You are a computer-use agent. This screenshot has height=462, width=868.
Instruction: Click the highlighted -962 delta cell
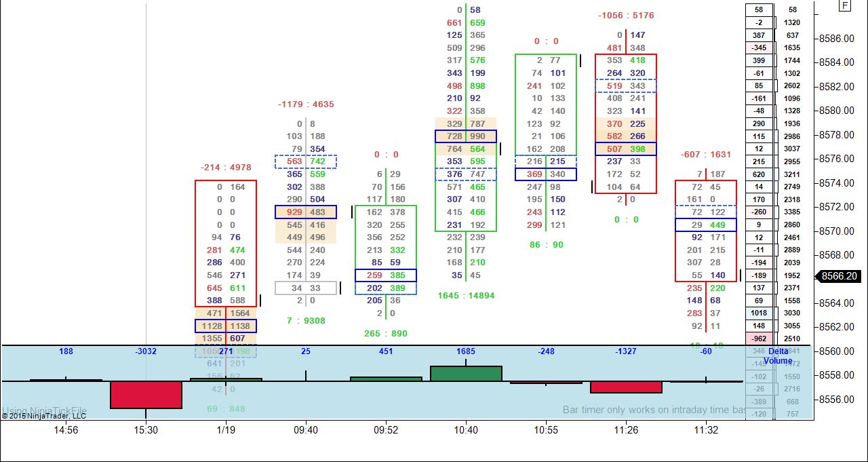pos(759,339)
